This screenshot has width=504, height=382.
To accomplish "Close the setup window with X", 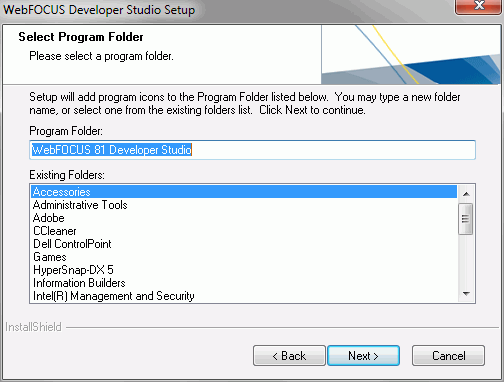I will tap(479, 6).
